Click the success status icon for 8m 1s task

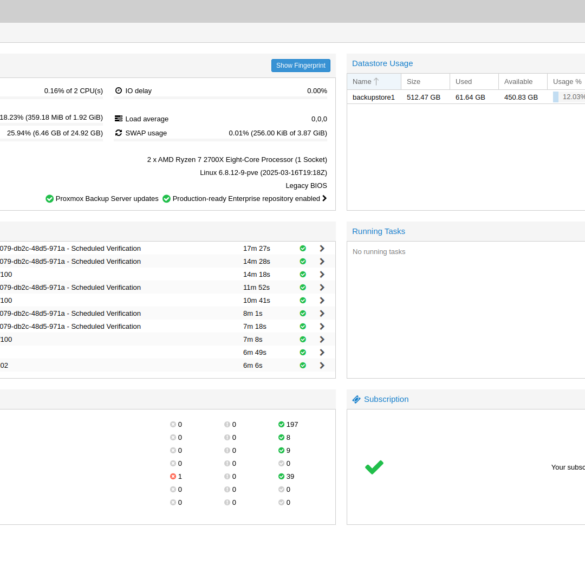(x=303, y=313)
